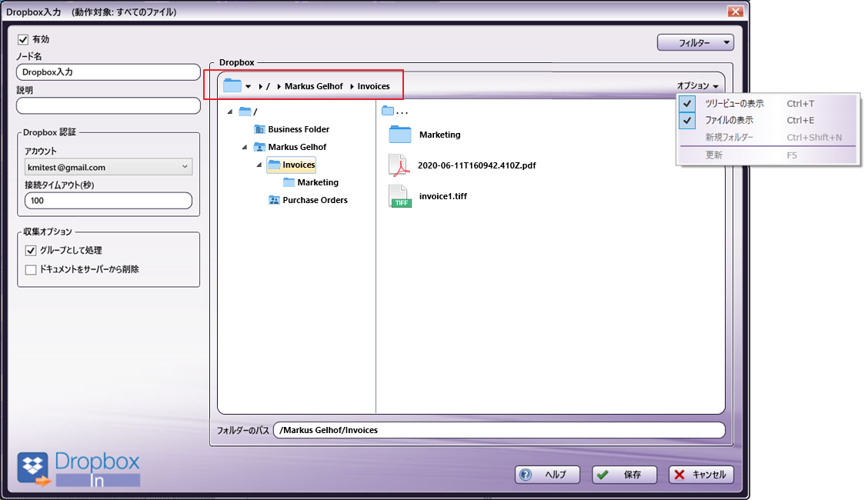
Task: Select 更新 menu entry
Action: click(768, 155)
